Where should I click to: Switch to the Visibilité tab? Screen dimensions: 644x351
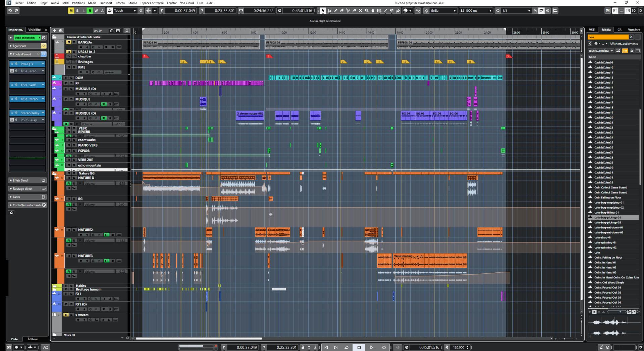click(x=34, y=30)
